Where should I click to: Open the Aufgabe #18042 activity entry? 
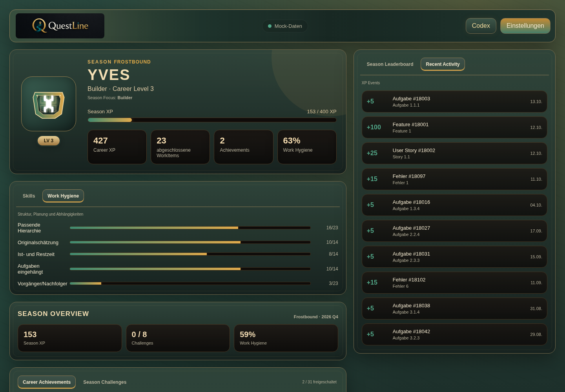[x=454, y=334]
